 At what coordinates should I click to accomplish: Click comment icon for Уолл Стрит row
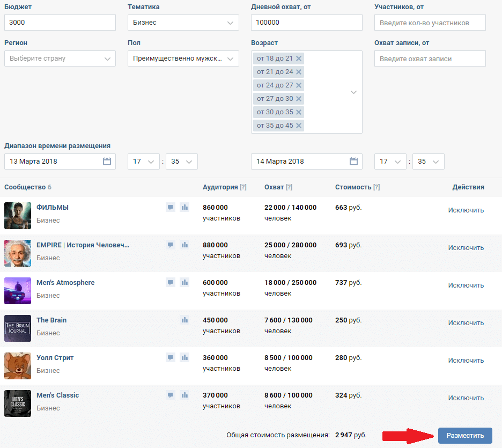point(171,357)
